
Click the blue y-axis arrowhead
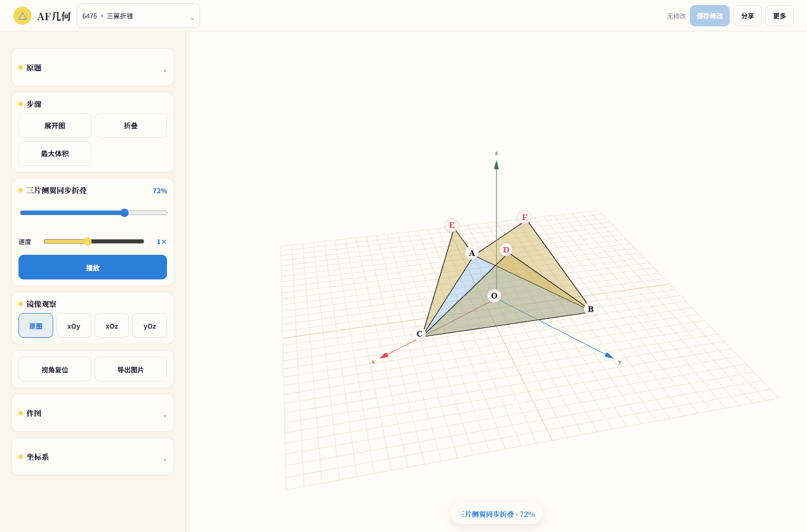point(609,355)
